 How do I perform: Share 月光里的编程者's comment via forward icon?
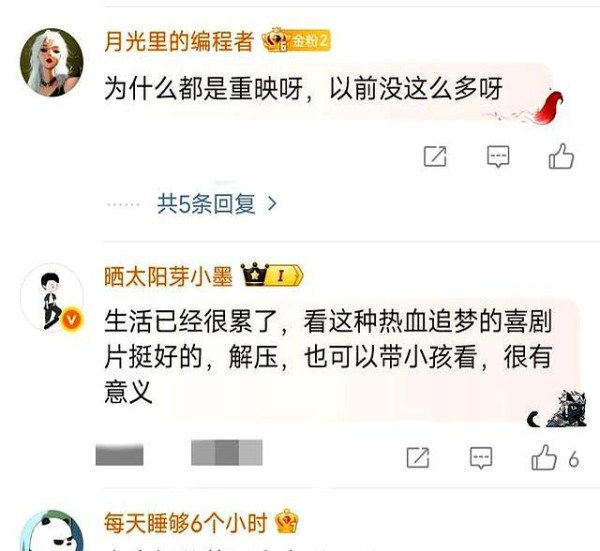tap(435, 156)
